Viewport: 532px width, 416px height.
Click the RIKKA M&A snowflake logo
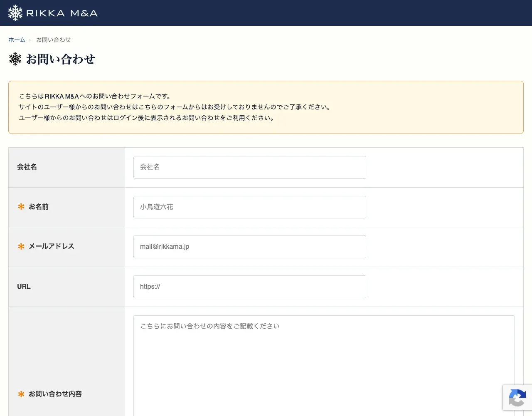click(15, 13)
